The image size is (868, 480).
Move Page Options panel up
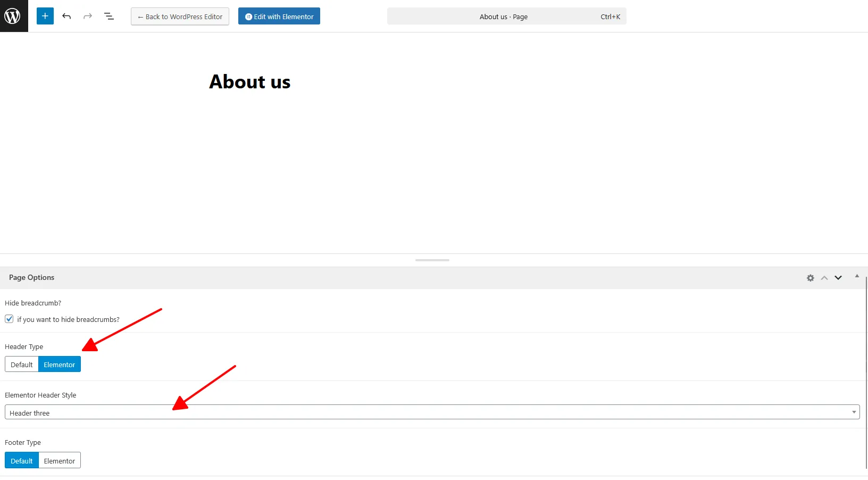click(x=824, y=278)
